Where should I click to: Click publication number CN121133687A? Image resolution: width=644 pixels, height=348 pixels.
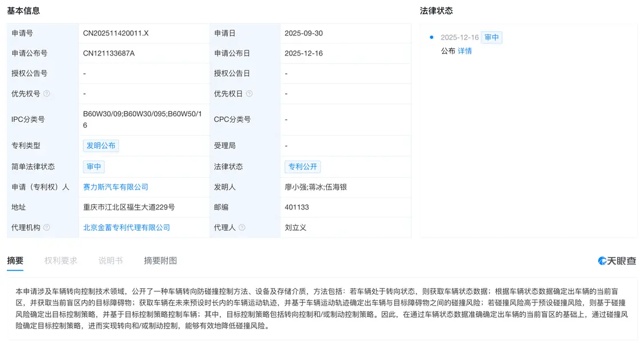(x=109, y=53)
